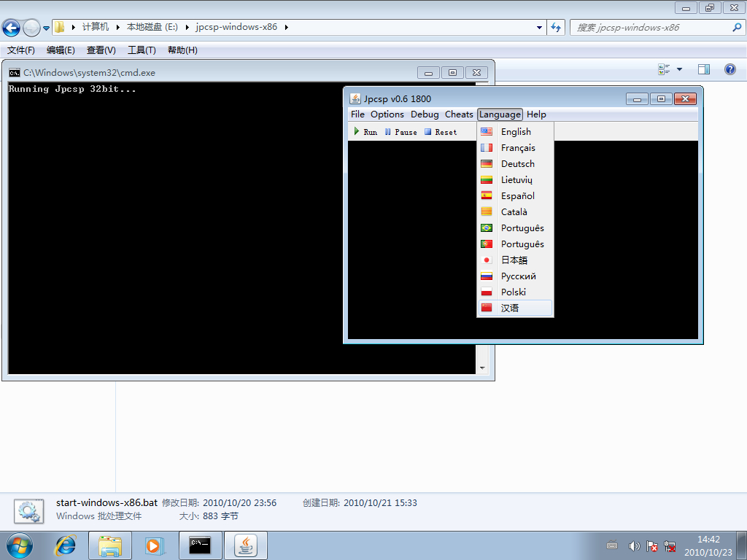Click start-windows-x86.bat file icon in details pane
The image size is (747, 560).
click(x=28, y=511)
